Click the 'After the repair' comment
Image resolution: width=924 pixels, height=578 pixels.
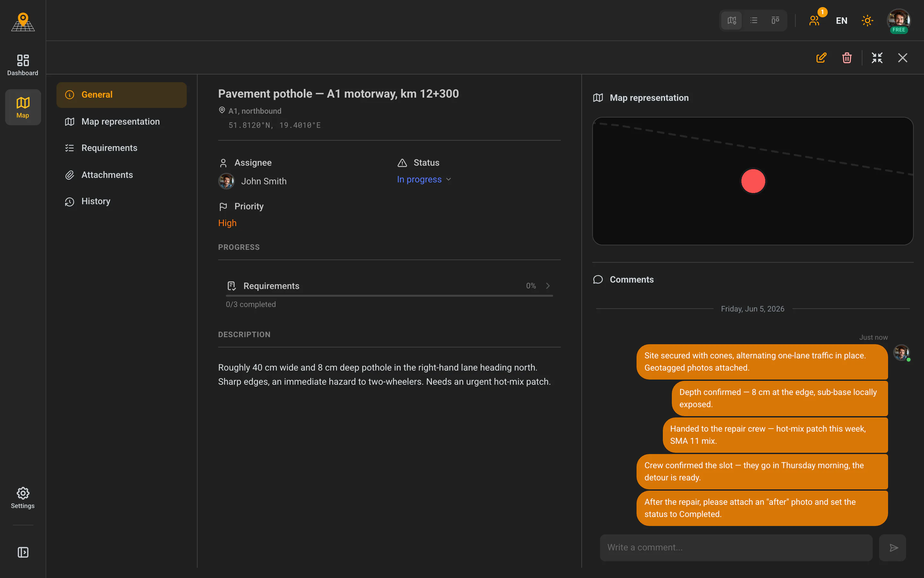[762, 508]
